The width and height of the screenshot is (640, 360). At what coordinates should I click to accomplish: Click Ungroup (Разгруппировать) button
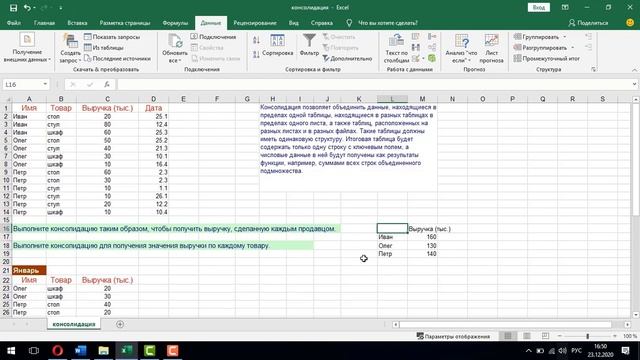pos(540,48)
